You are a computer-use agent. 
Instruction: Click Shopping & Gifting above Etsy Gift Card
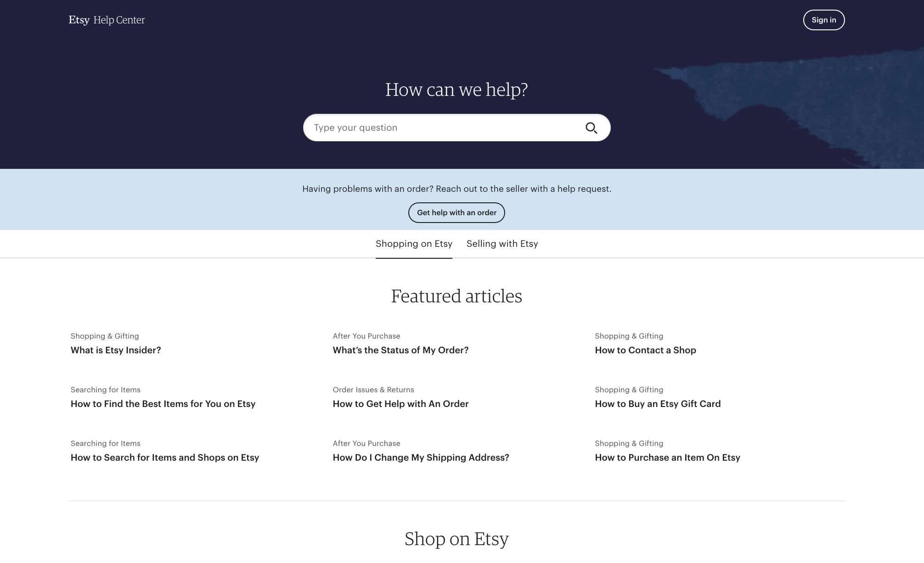coord(629,390)
